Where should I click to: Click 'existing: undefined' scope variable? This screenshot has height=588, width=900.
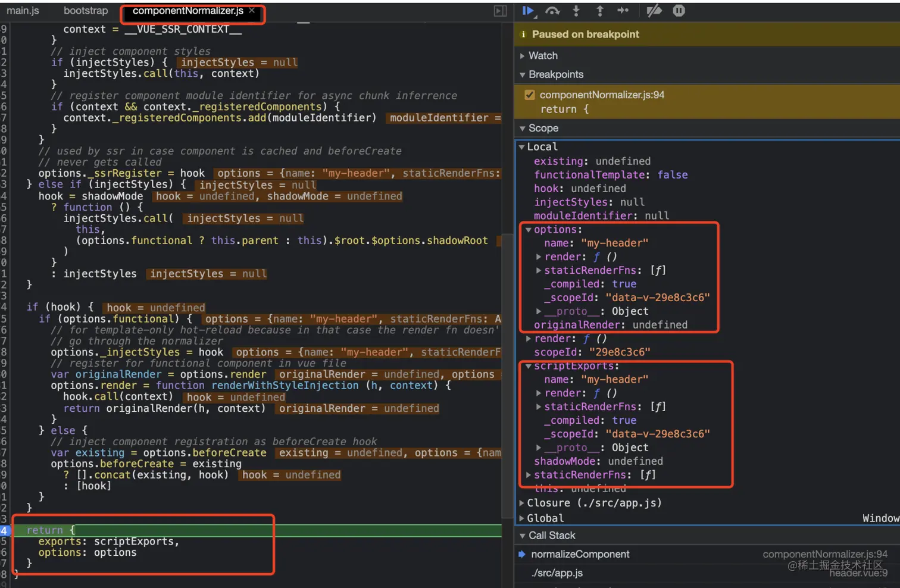(592, 161)
